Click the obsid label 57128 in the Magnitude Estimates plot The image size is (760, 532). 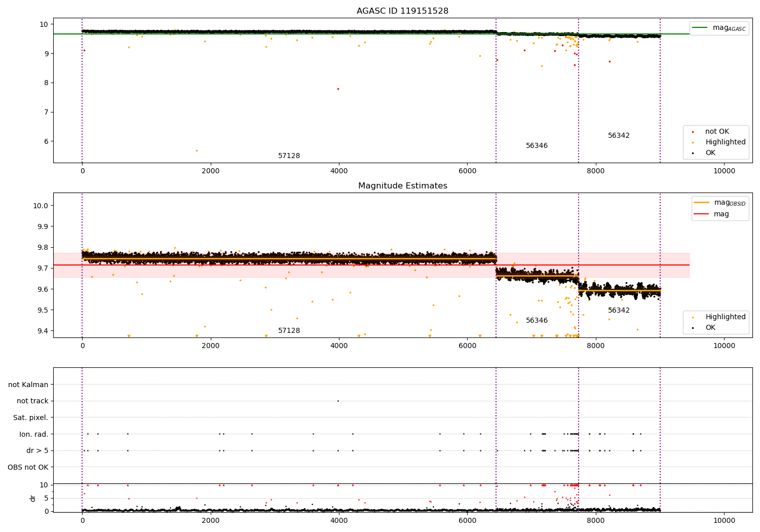coord(289,331)
